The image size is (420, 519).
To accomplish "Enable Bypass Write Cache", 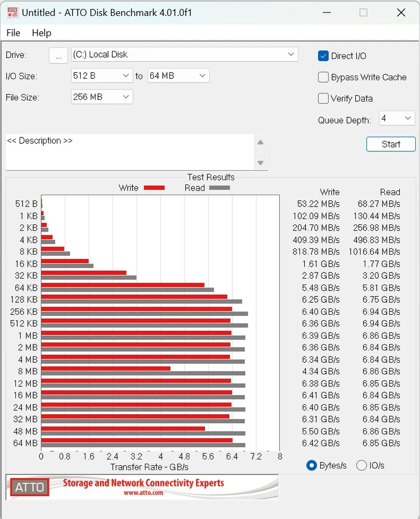I will (324, 77).
